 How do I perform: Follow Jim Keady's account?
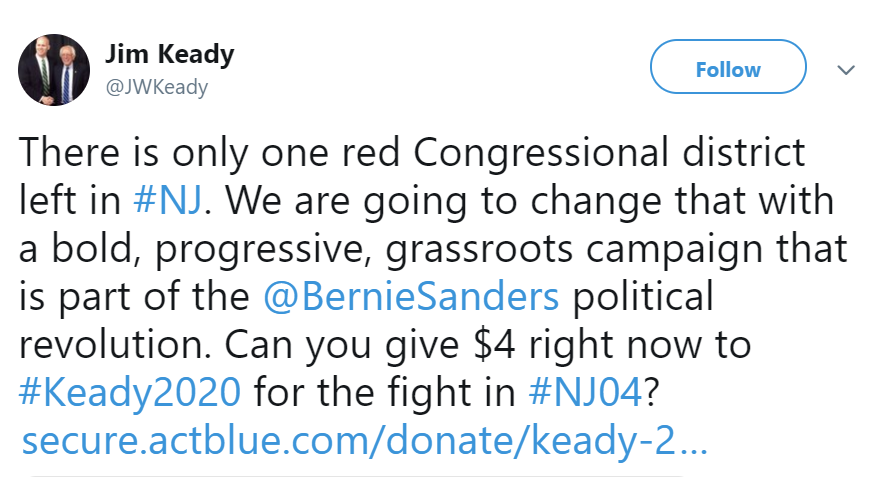coord(728,70)
